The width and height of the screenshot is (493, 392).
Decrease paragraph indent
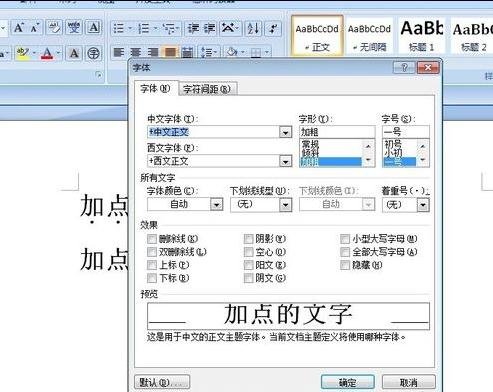[193, 29]
